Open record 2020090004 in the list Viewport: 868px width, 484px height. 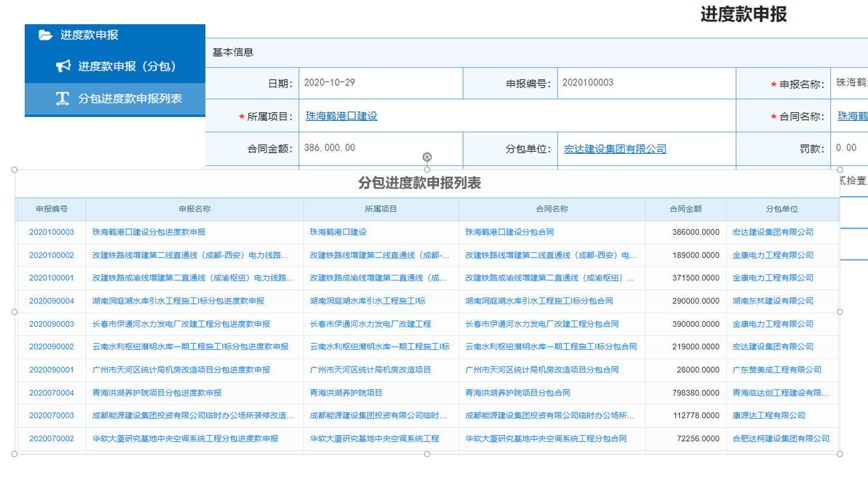click(x=51, y=301)
